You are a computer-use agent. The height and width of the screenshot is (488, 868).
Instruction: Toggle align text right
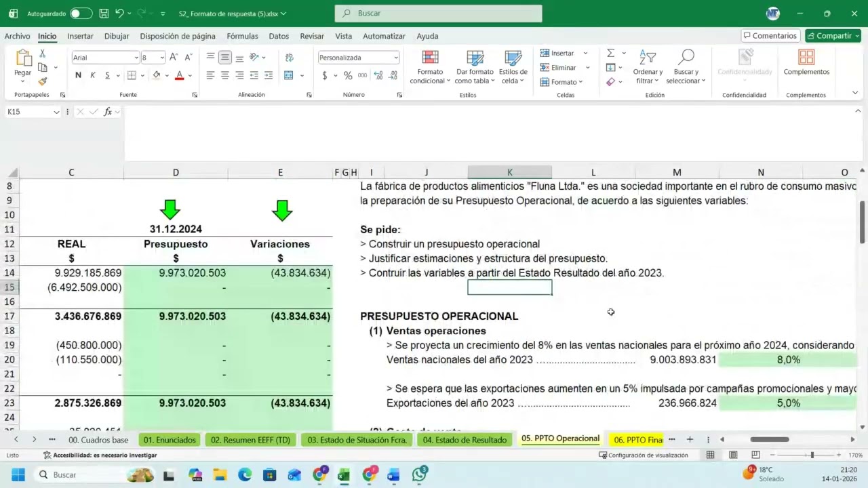pyautogui.click(x=239, y=75)
